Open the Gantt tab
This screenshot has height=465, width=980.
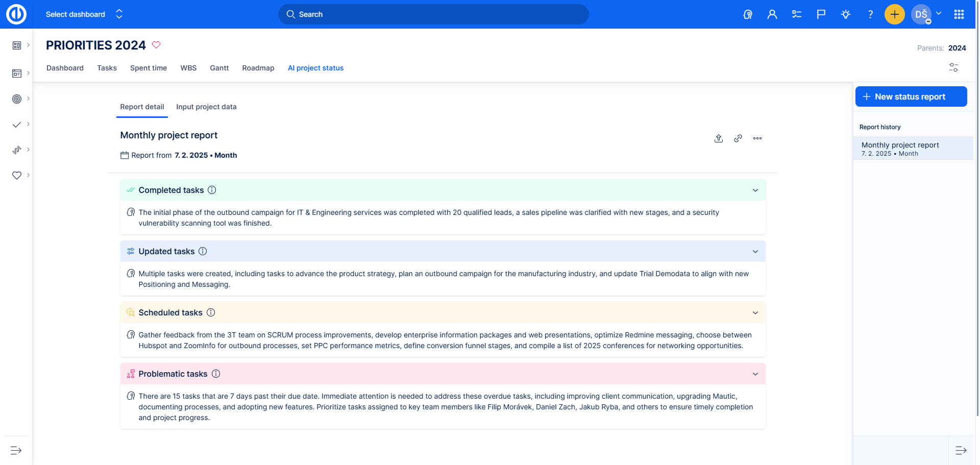(219, 68)
